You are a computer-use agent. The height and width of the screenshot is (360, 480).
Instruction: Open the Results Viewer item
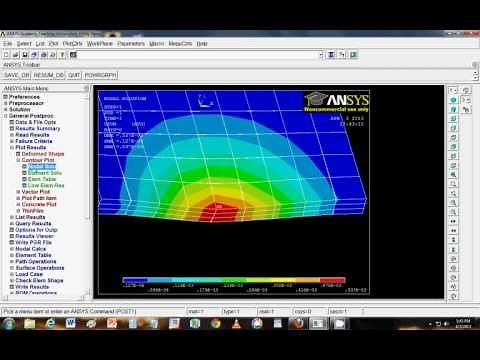(x=34, y=236)
